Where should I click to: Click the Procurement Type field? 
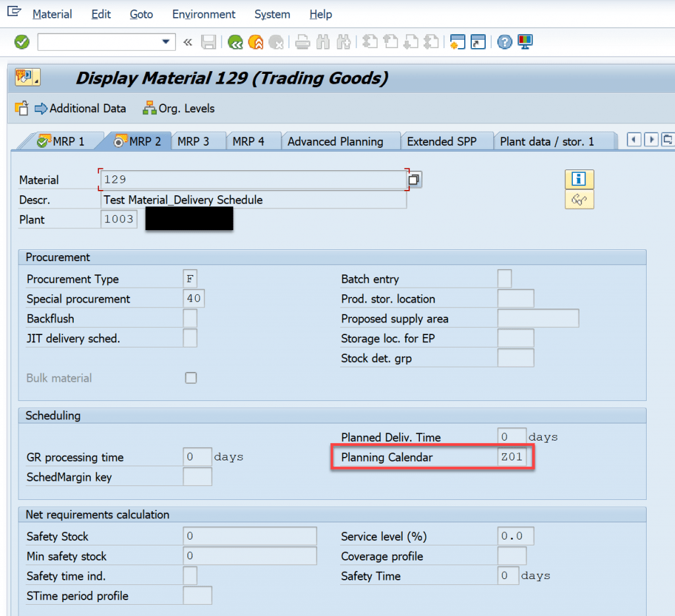click(x=190, y=279)
